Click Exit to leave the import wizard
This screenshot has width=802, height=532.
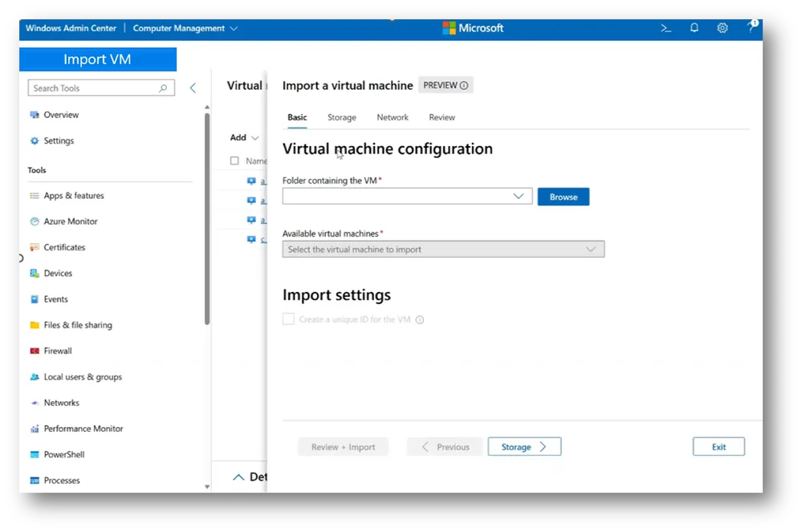point(718,446)
